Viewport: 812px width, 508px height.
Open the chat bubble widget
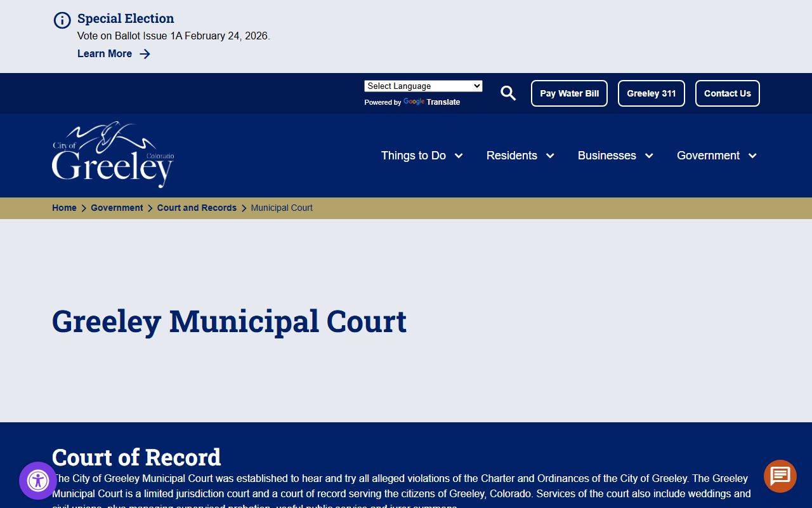(780, 476)
